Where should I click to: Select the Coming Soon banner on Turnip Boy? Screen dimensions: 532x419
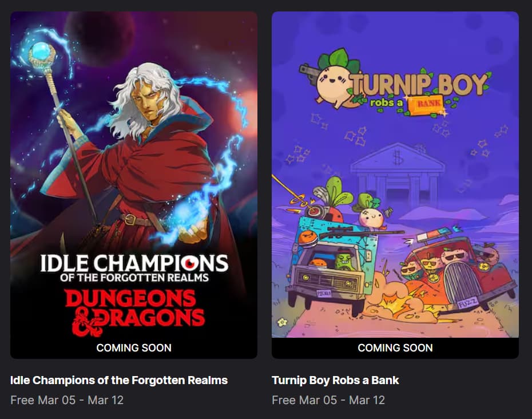click(395, 347)
